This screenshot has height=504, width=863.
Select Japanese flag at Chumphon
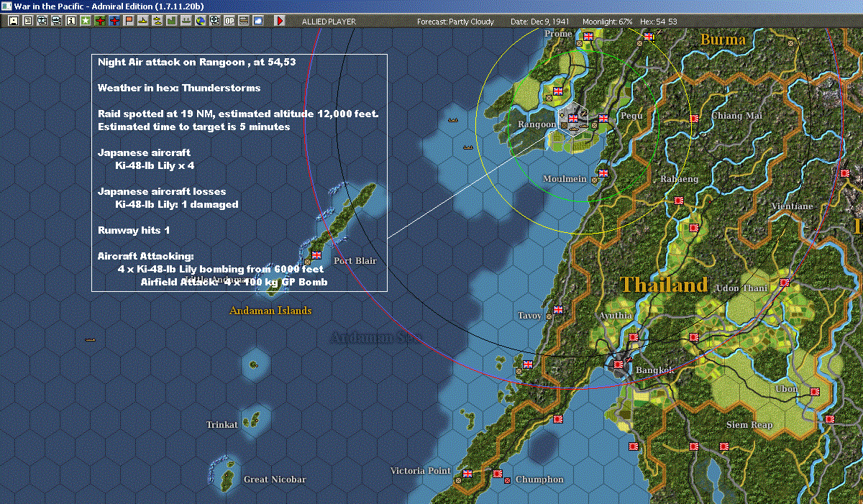click(498, 474)
